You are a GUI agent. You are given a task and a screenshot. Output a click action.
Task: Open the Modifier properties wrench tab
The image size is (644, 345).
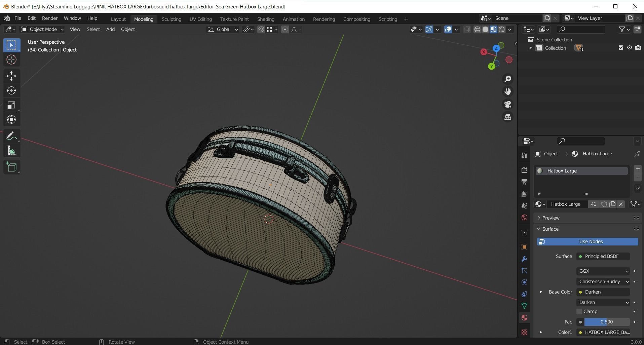524,259
